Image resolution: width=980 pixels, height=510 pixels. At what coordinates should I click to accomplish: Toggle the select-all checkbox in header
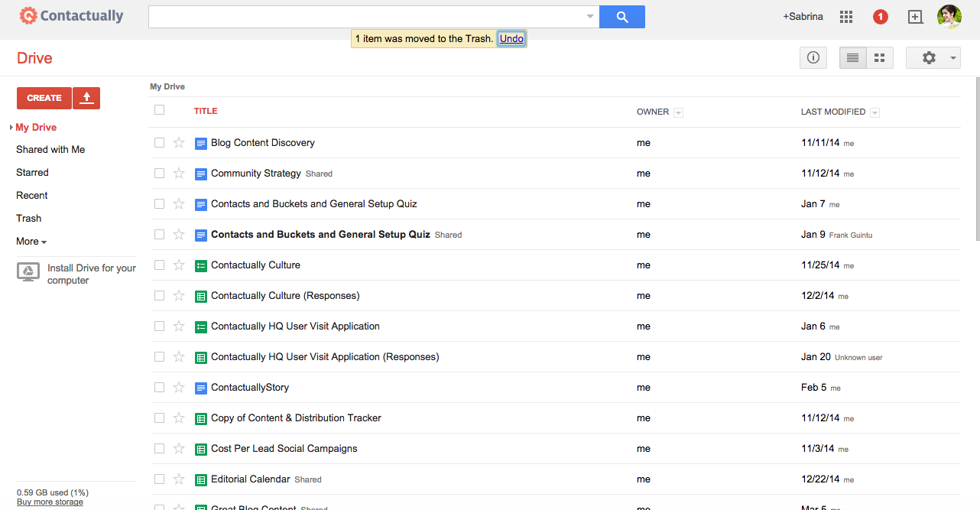click(x=159, y=110)
